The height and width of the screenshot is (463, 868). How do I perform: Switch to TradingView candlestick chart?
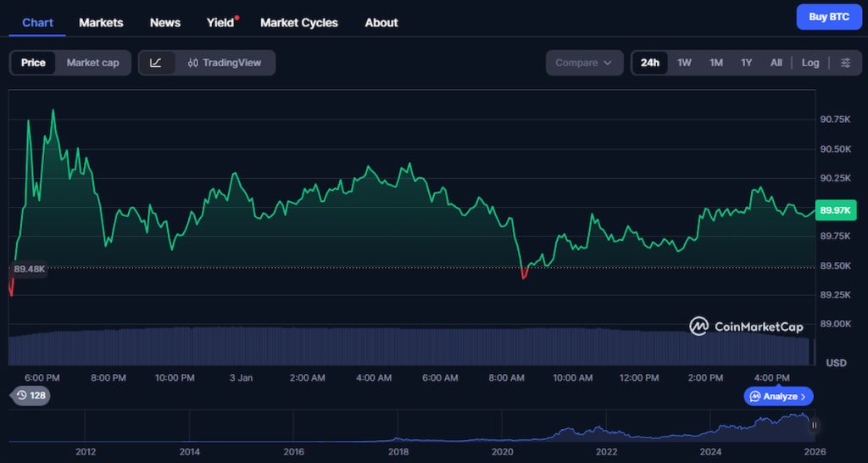[225, 63]
